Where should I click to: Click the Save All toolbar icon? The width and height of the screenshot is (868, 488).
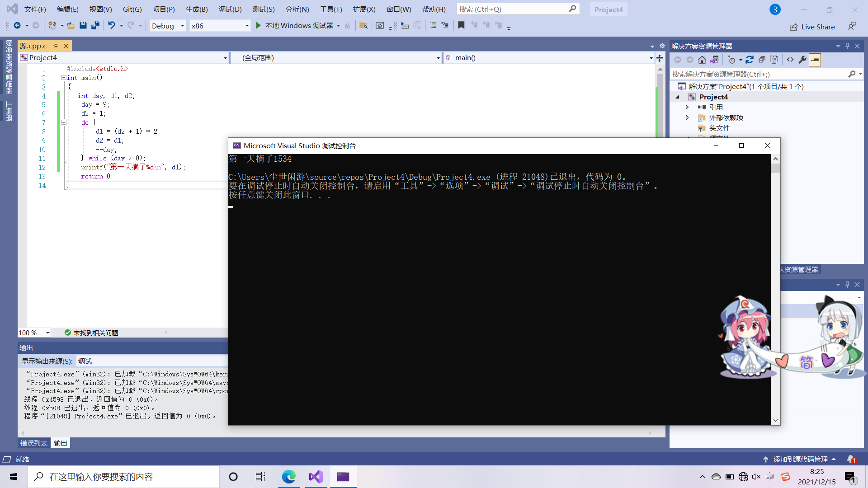tap(95, 26)
